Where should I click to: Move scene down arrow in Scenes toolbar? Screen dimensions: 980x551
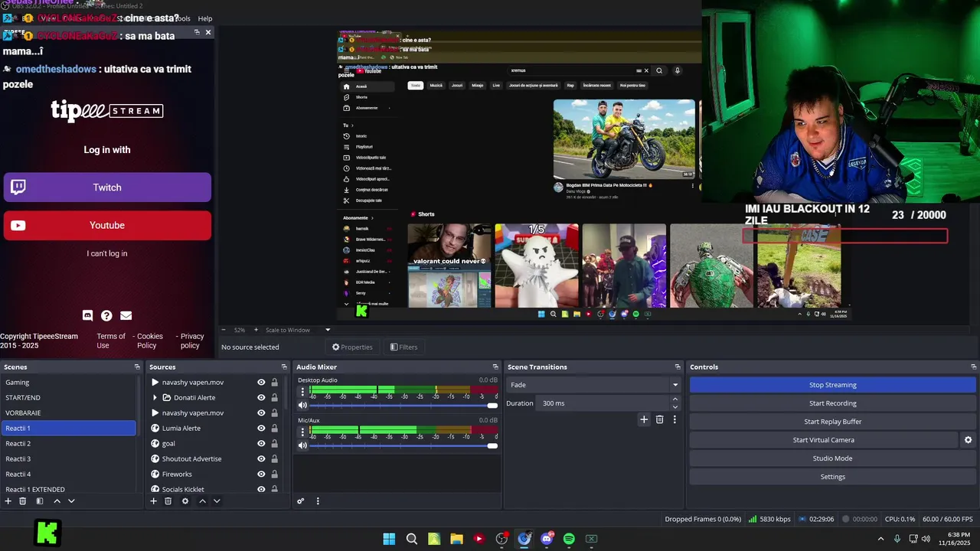[x=71, y=501]
